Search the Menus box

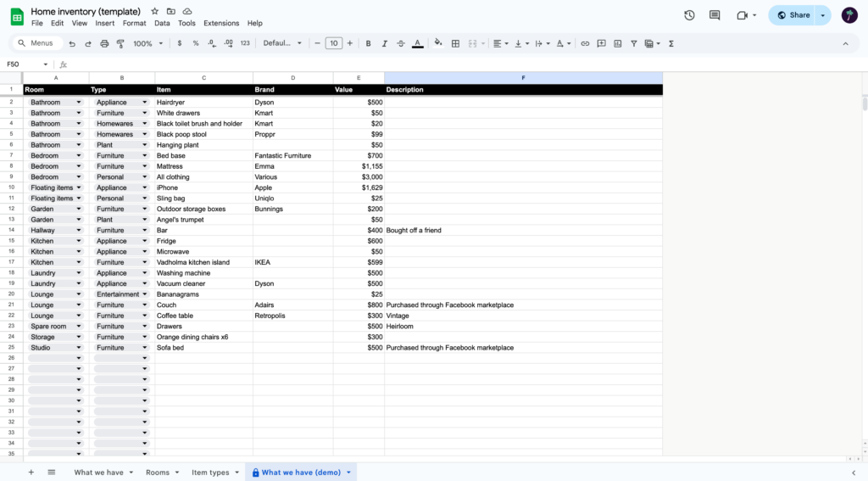click(37, 43)
